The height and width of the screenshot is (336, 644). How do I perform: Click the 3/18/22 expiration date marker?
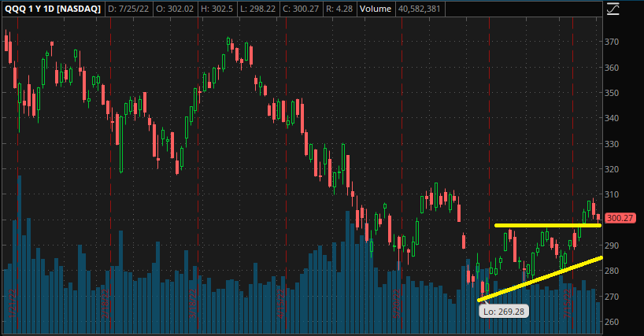(193, 304)
